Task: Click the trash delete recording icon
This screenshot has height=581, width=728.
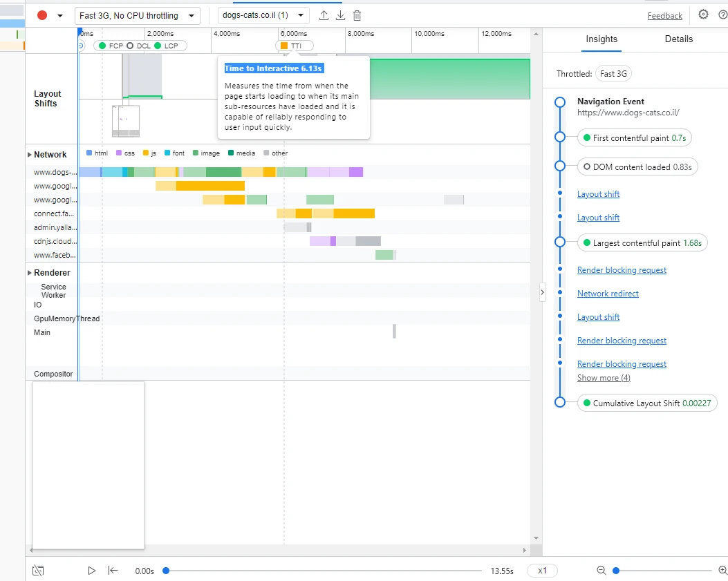Action: click(357, 15)
